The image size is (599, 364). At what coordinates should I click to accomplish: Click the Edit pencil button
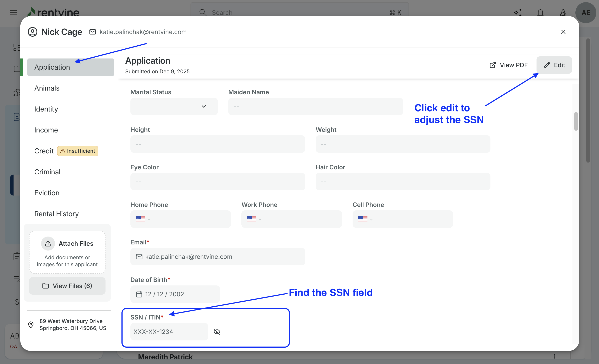click(554, 65)
